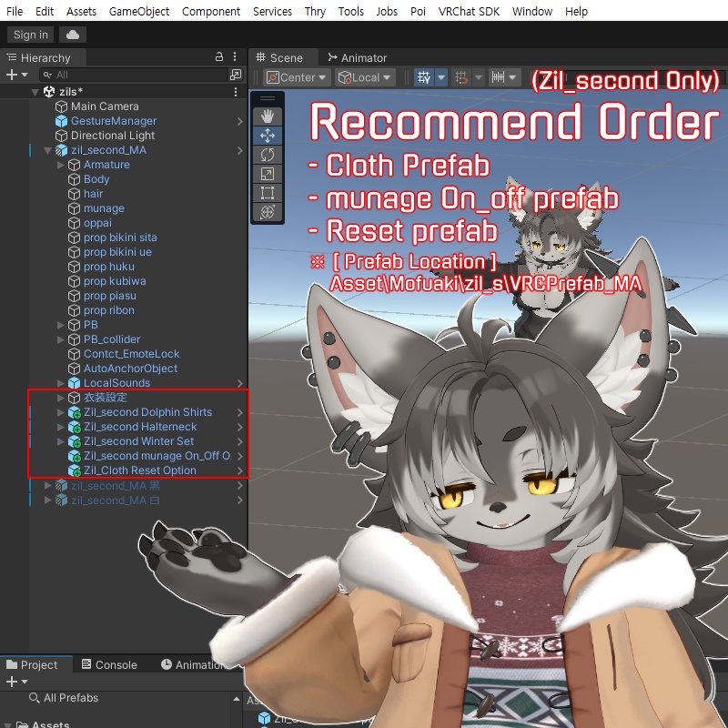Collapse the zils scene foldout
This screenshot has width=728, height=728.
click(35, 92)
